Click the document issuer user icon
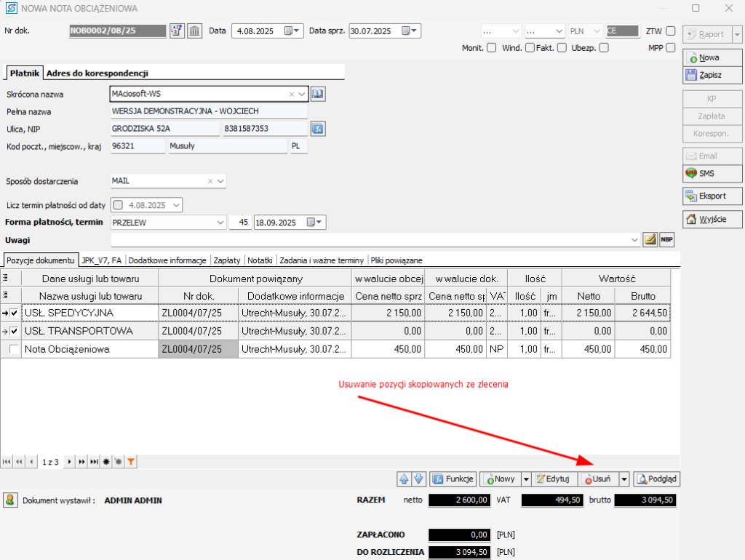The height and width of the screenshot is (560, 745). point(11,500)
